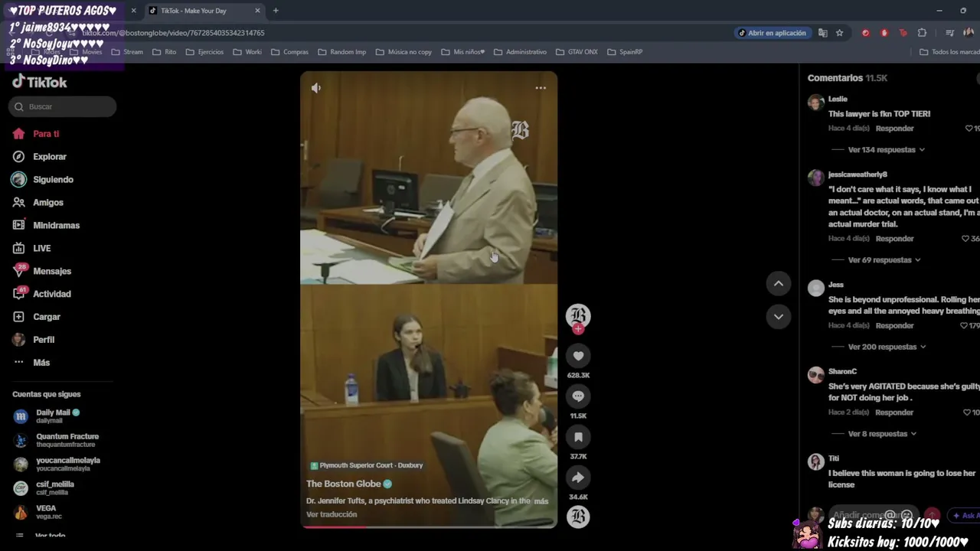Open the Perfil page in sidebar
Viewport: 980px width, 551px height.
[x=44, y=340]
